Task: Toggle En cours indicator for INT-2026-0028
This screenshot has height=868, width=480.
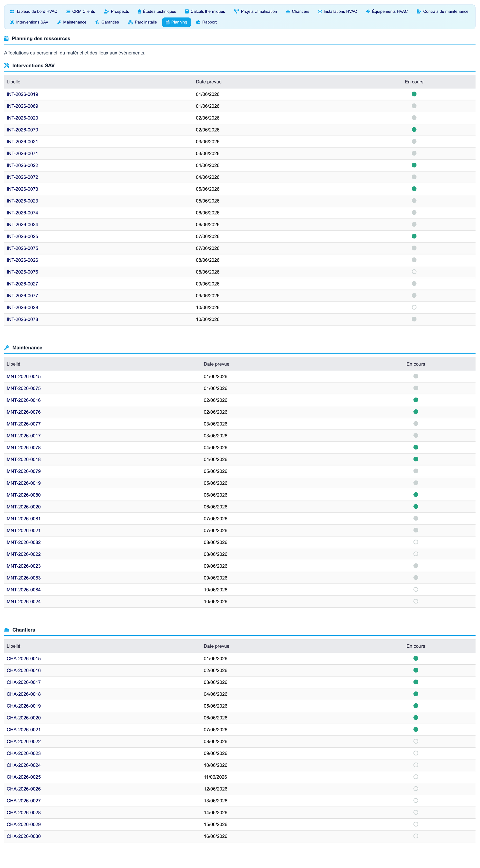Action: tap(414, 307)
